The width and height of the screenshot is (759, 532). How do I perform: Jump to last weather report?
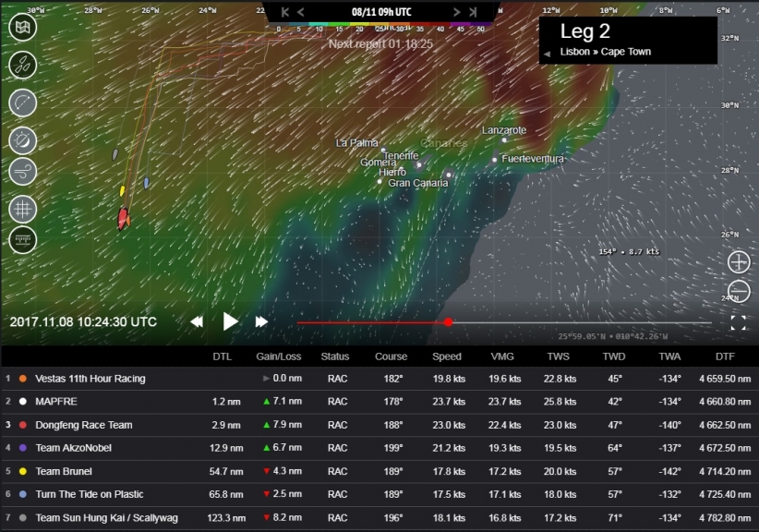pyautogui.click(x=473, y=12)
